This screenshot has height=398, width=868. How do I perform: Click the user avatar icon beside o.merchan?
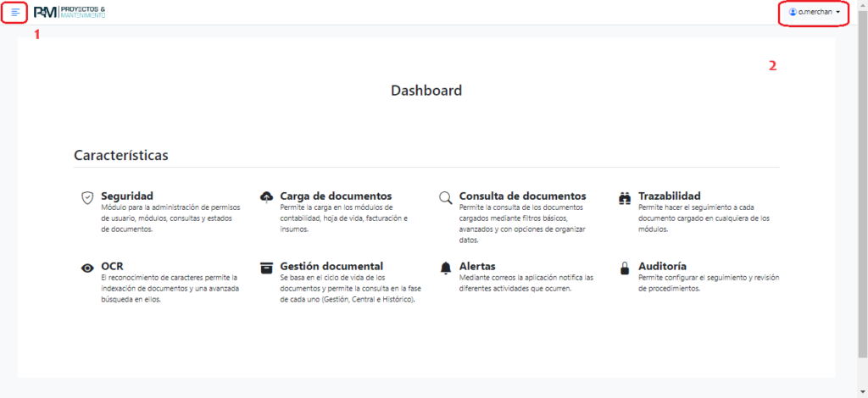(x=793, y=13)
